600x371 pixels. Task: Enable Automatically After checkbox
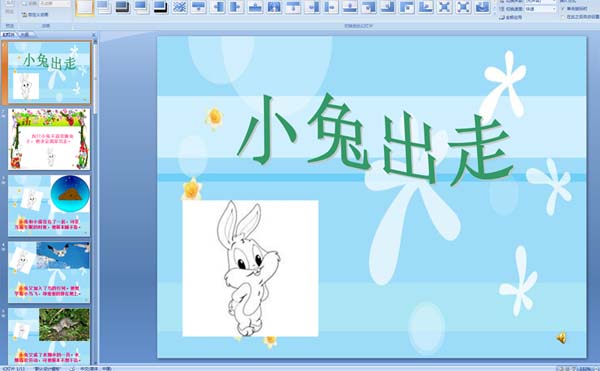point(563,17)
